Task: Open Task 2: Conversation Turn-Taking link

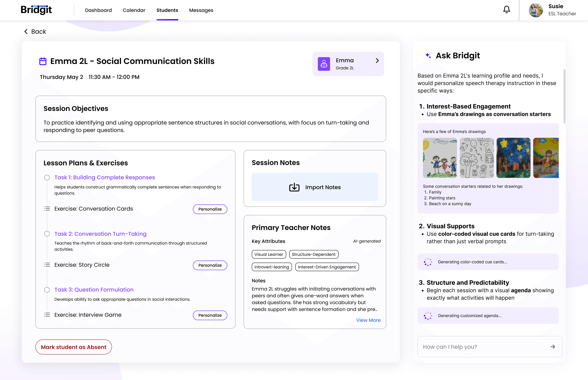Action: pos(100,234)
